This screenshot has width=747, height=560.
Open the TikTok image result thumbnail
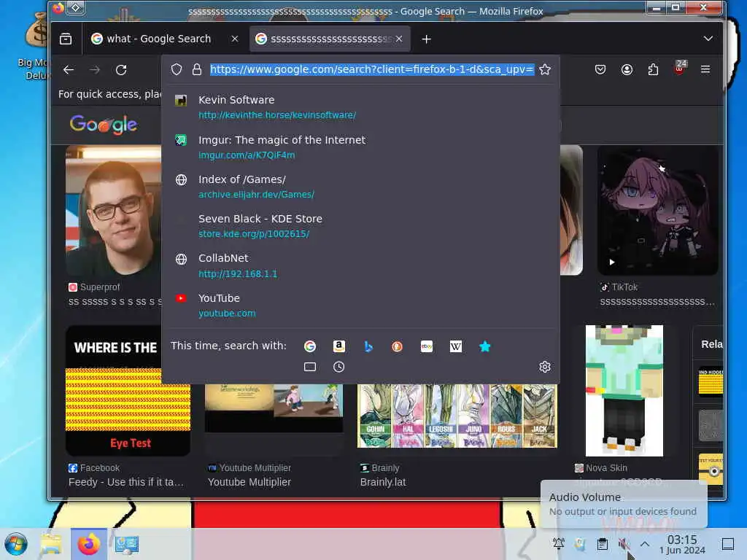tap(658, 211)
